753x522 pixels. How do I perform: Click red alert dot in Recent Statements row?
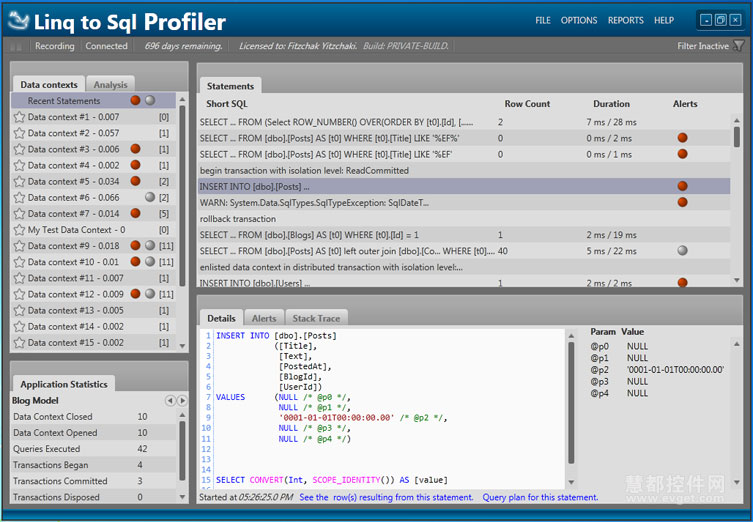click(135, 100)
